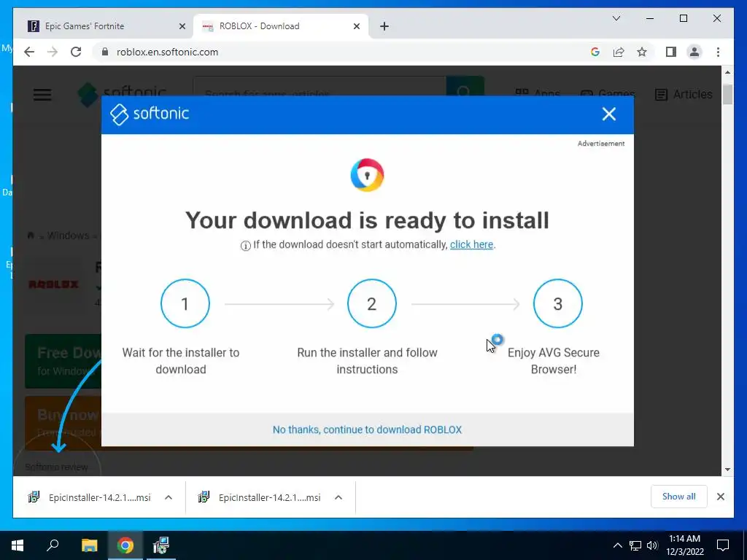Click the scrollbar up arrow
The height and width of the screenshot is (560, 747).
click(x=727, y=72)
